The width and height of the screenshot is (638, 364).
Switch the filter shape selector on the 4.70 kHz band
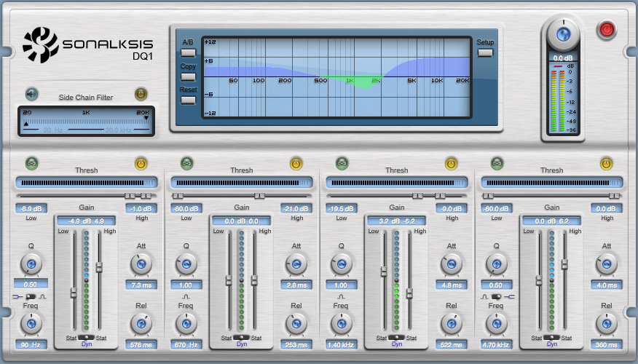coord(497,297)
